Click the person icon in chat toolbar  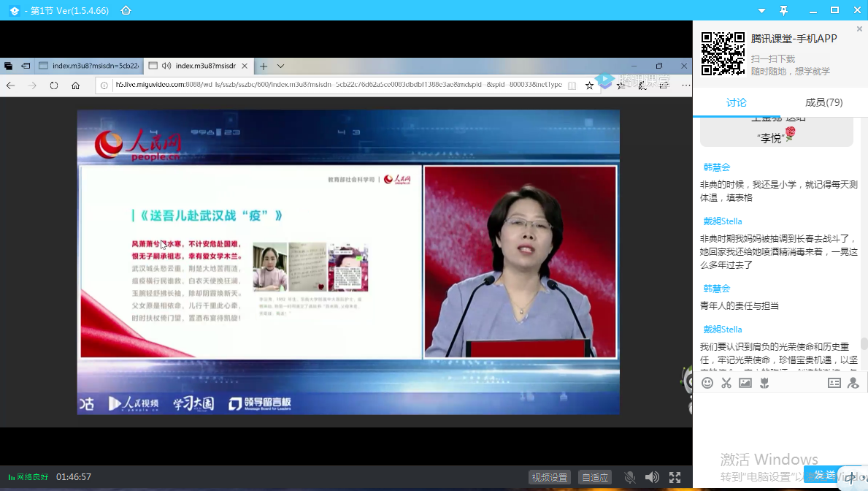(853, 383)
